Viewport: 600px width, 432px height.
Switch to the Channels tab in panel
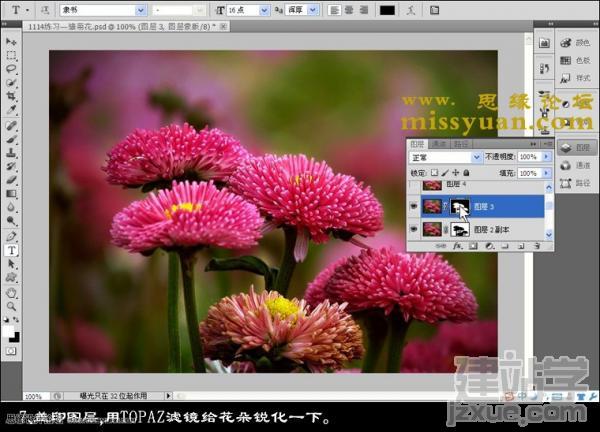[439, 144]
